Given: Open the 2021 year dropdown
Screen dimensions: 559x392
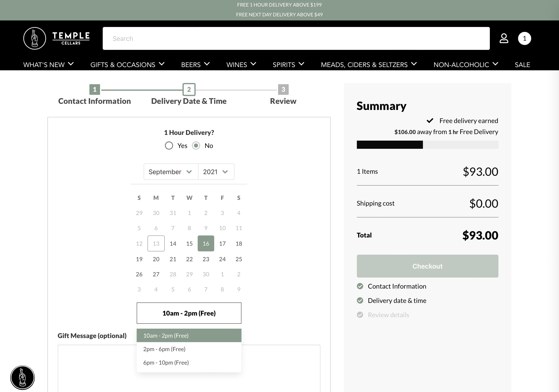Looking at the screenshot, I should [x=216, y=172].
